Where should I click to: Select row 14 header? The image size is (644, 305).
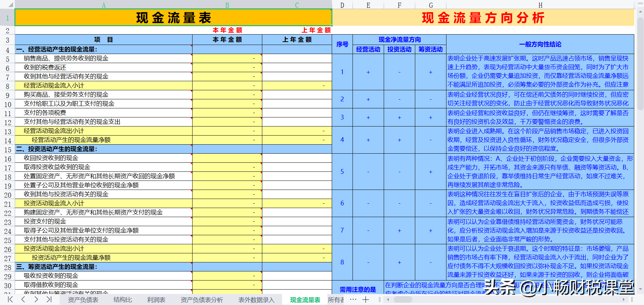pyautogui.click(x=7, y=140)
